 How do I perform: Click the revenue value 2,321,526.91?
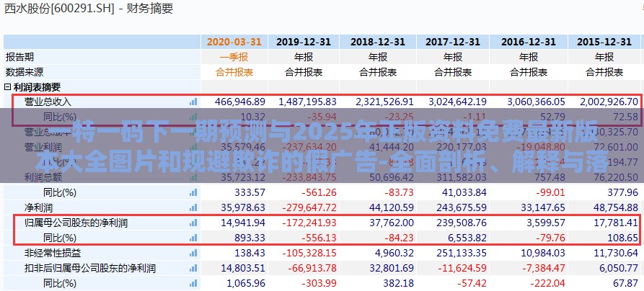(x=383, y=102)
